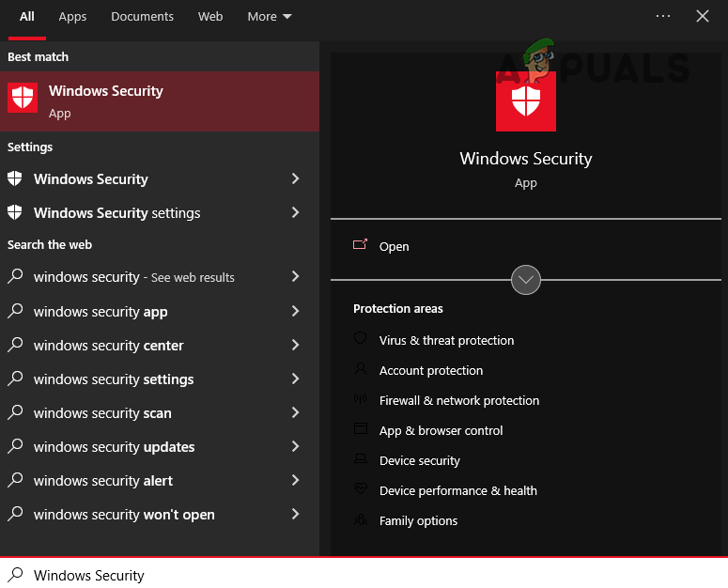The width and height of the screenshot is (728, 588).
Task: Click the Family options people icon
Action: pos(360,520)
